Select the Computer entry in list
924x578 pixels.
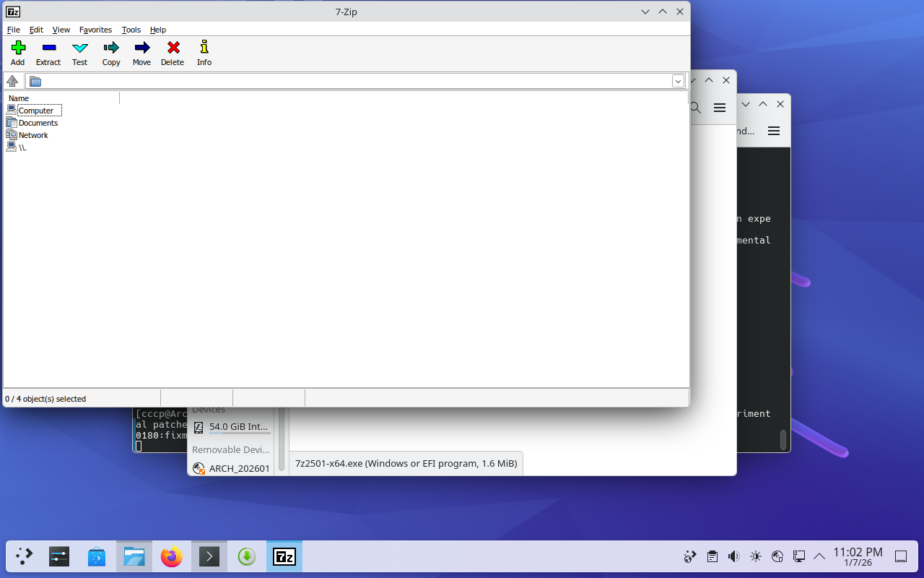click(35, 111)
